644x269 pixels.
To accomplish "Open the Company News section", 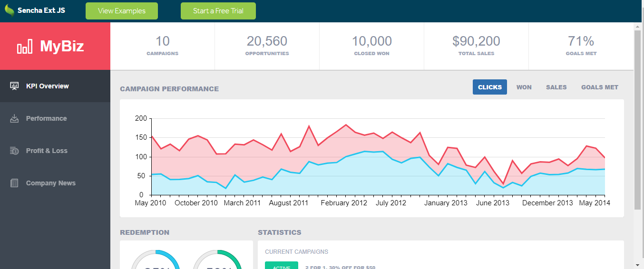I will click(x=55, y=183).
